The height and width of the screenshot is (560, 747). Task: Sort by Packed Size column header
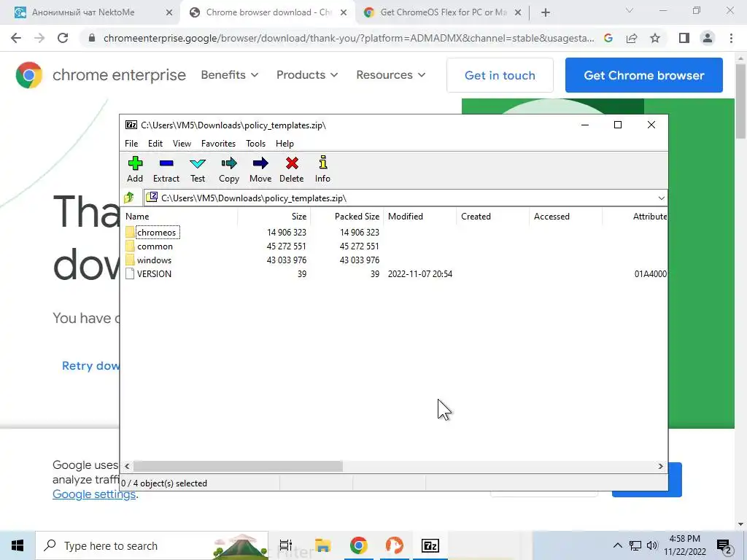(347, 216)
